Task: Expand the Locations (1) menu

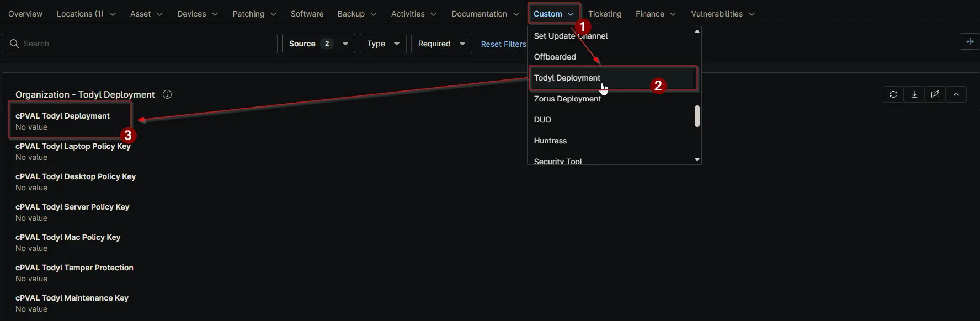Action: click(86, 14)
